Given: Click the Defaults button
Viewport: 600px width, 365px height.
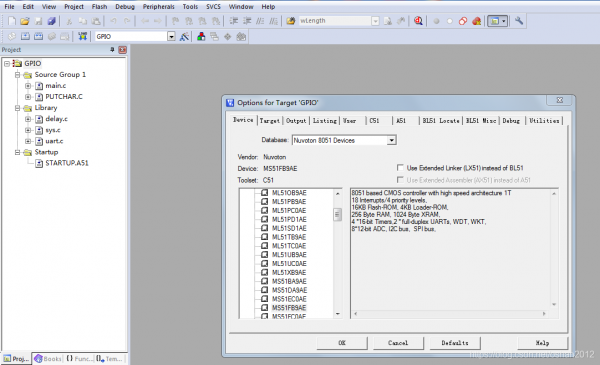Looking at the screenshot, I should [455, 343].
